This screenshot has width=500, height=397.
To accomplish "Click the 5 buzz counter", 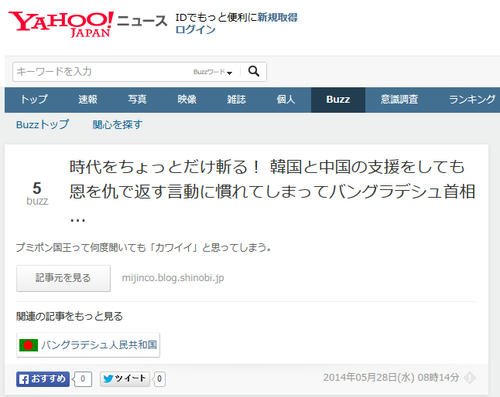I will click(37, 194).
